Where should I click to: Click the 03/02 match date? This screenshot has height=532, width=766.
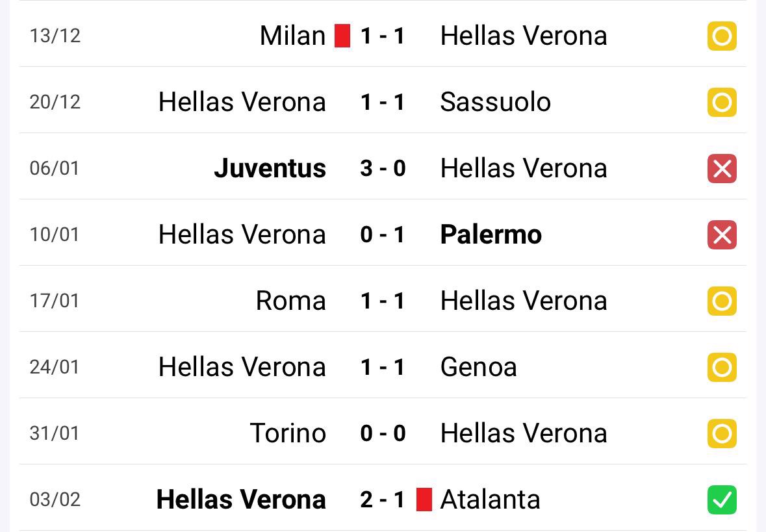[55, 500]
